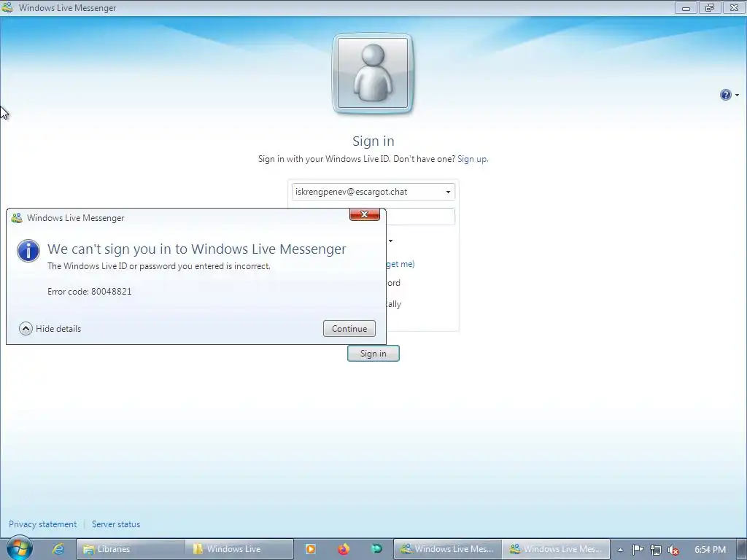Open the help menu question-mark icon

(725, 96)
